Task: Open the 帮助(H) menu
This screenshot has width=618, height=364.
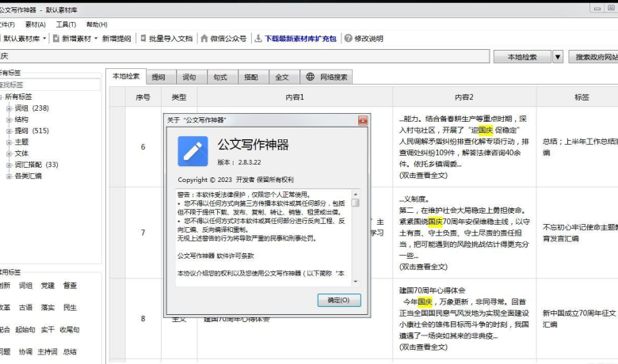Action: pos(97,25)
